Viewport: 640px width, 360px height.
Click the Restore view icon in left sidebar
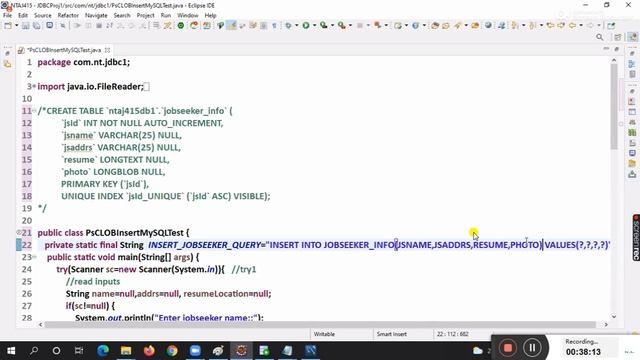7,53
